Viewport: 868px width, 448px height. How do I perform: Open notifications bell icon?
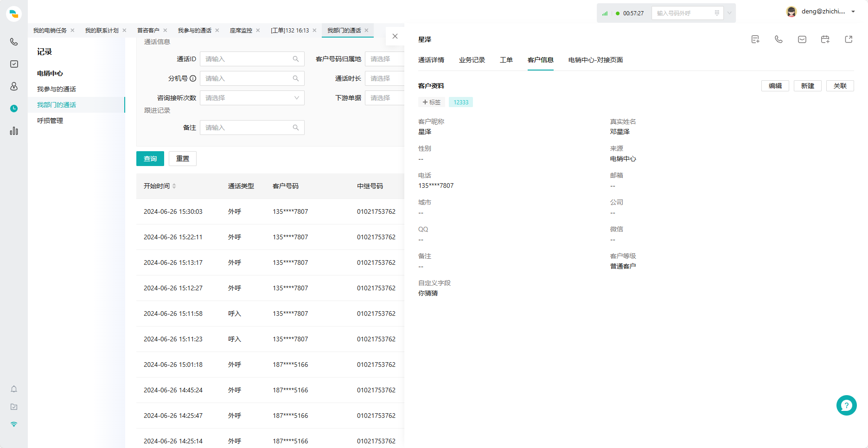tap(14, 389)
